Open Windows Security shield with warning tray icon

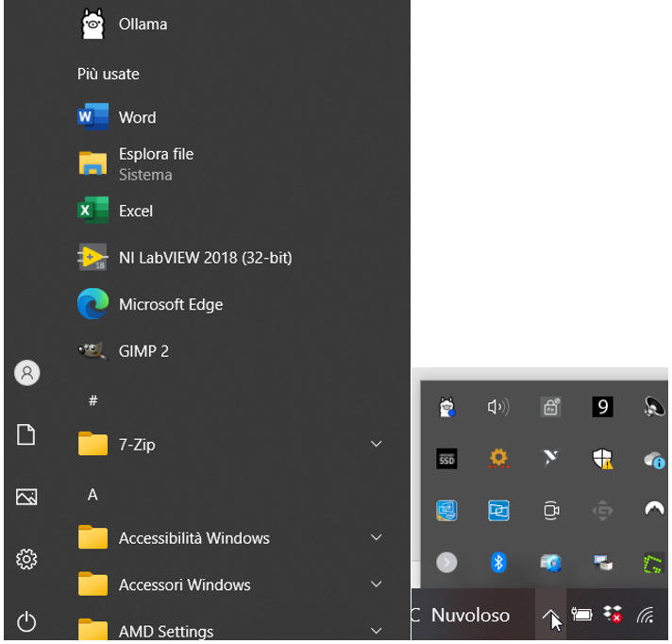point(602,459)
